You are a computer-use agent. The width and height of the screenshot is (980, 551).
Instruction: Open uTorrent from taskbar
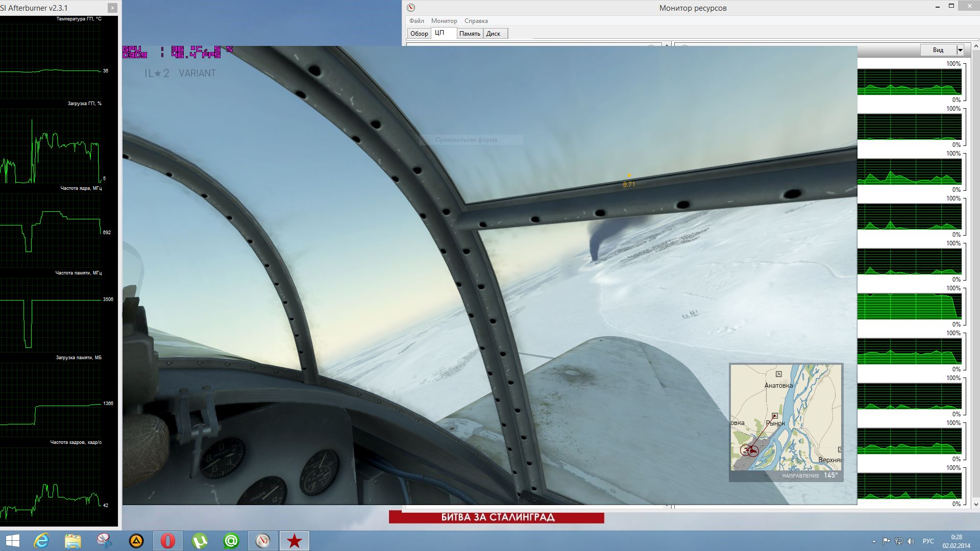click(x=200, y=541)
